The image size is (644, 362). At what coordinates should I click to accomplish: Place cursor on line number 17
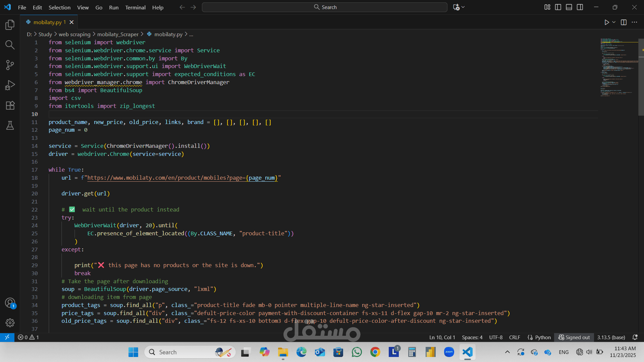(x=35, y=170)
